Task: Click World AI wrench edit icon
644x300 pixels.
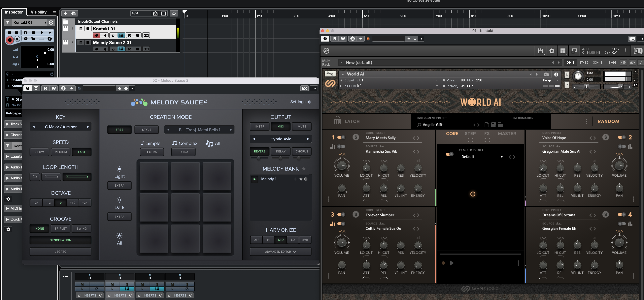Action: [x=330, y=74]
